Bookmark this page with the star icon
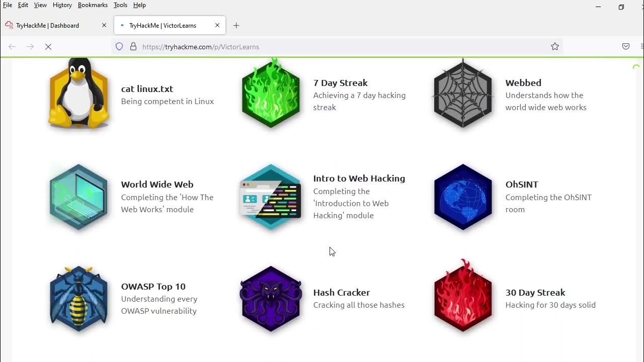644x362 pixels. [555, 47]
